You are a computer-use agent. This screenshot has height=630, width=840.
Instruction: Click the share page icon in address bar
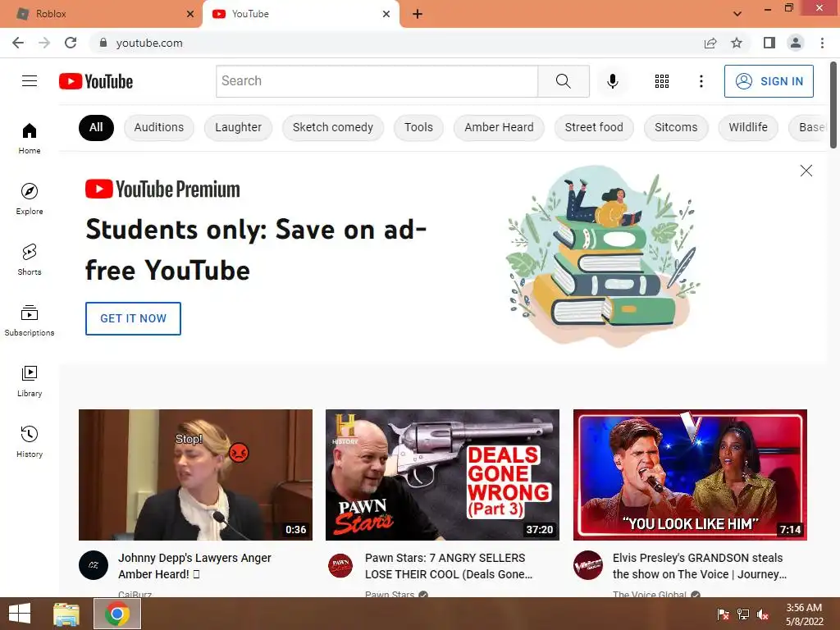coord(710,43)
